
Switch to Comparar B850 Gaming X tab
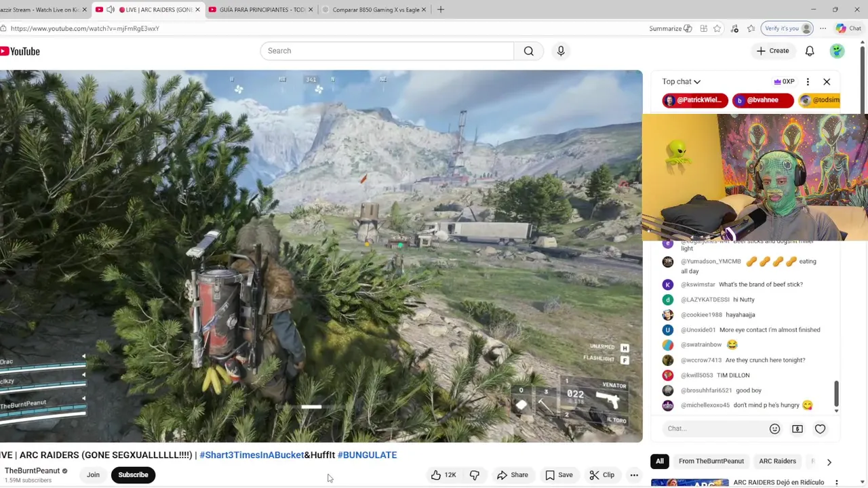(374, 9)
